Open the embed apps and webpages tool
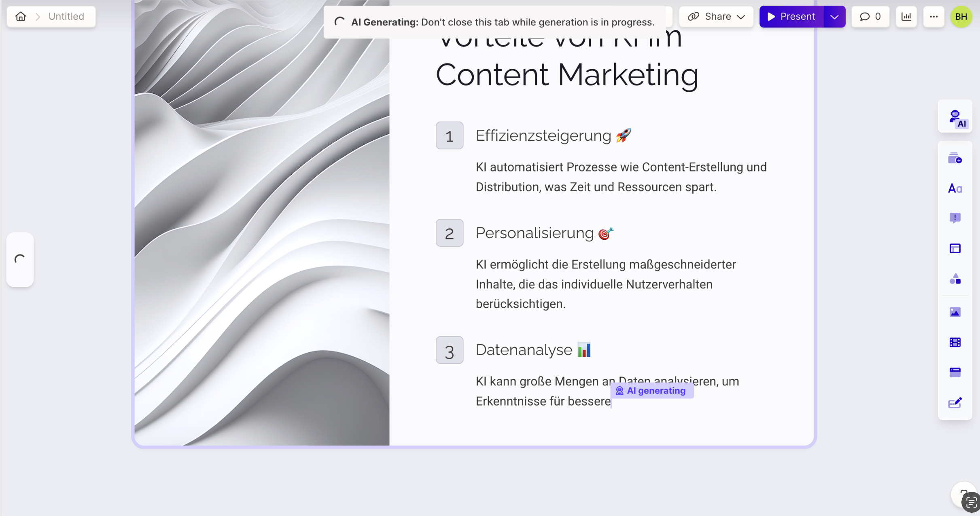This screenshot has width=980, height=516. pos(955,372)
